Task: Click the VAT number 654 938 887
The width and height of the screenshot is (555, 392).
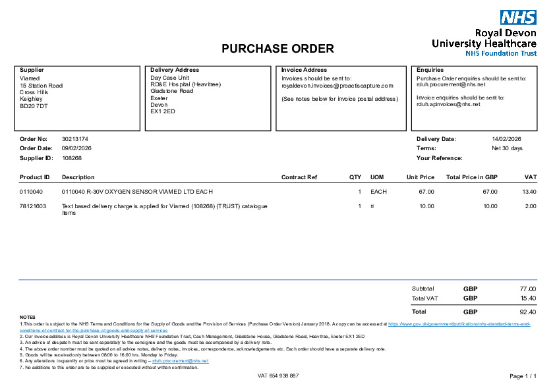Action: click(x=277, y=376)
